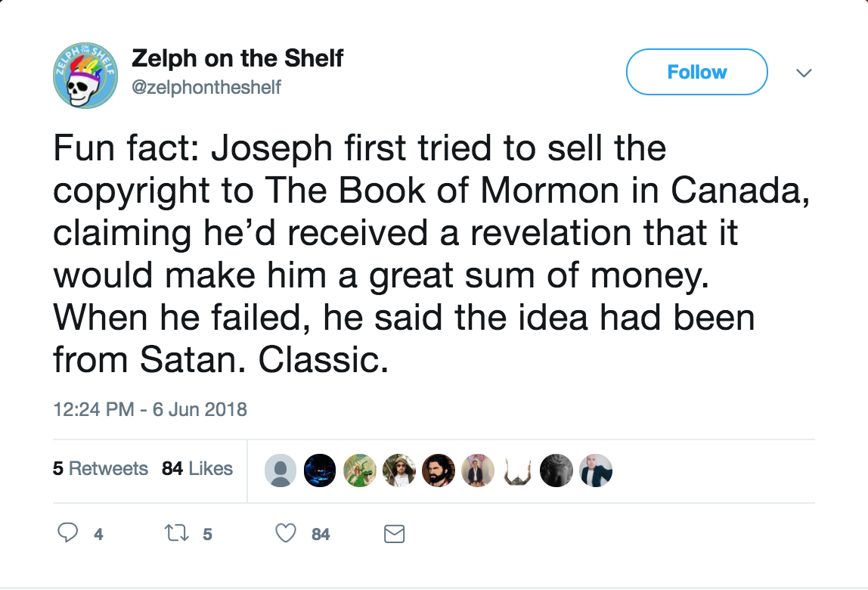View the dark blue concert liker avatar
868x590 pixels.
(x=320, y=471)
